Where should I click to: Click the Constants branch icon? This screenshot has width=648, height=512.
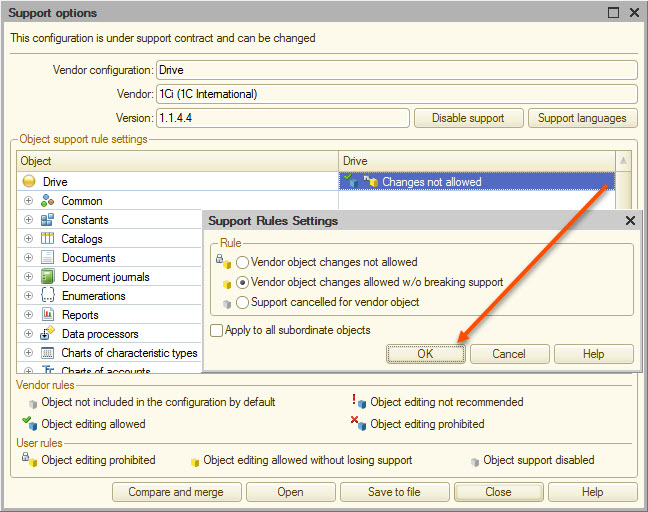point(47,219)
